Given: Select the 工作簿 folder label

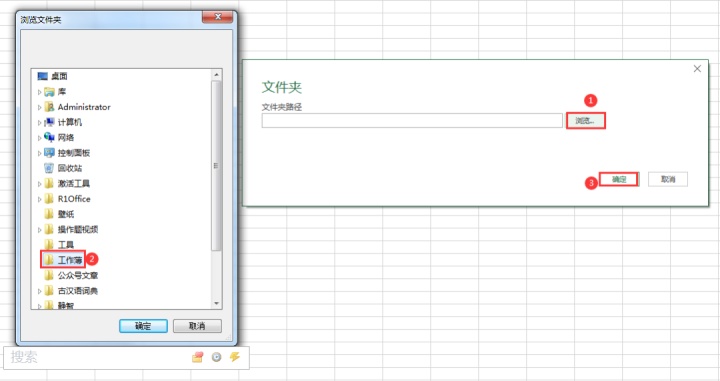Looking at the screenshot, I should 70,260.
